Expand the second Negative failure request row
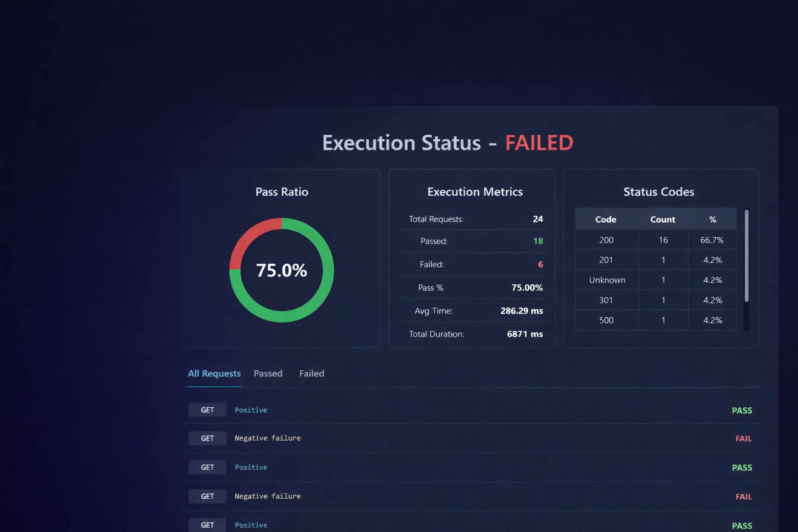798x532 pixels. [x=267, y=496]
